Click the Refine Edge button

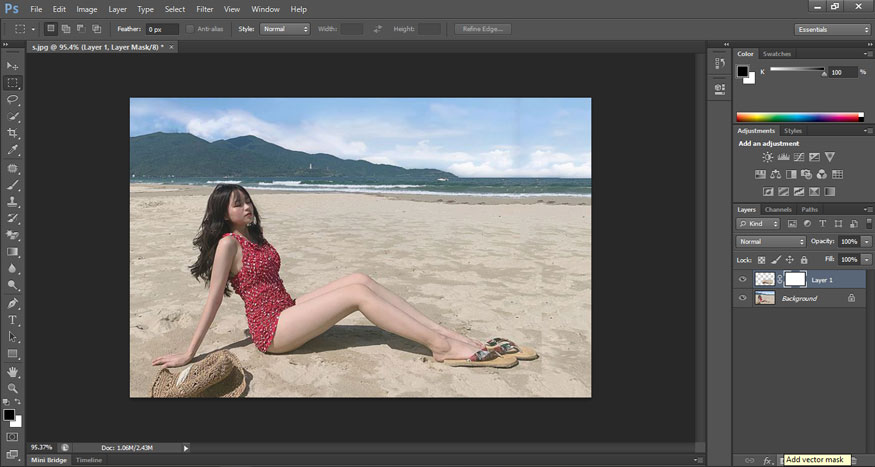pos(484,29)
